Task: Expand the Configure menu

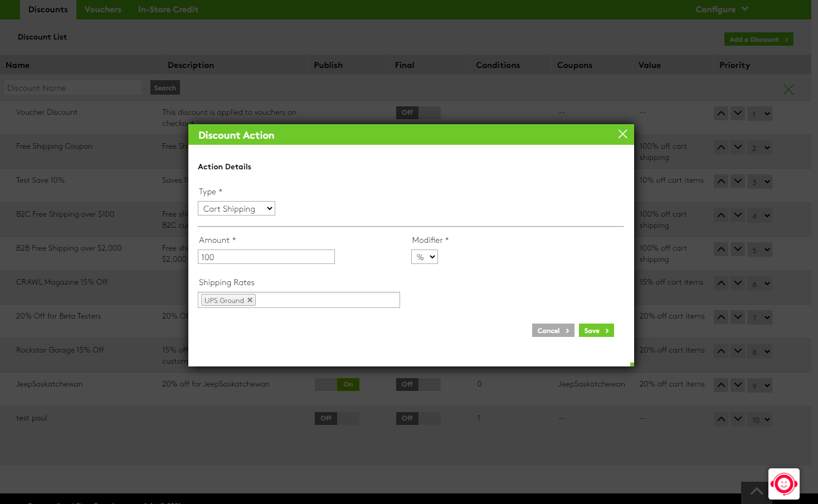Action: [721, 9]
